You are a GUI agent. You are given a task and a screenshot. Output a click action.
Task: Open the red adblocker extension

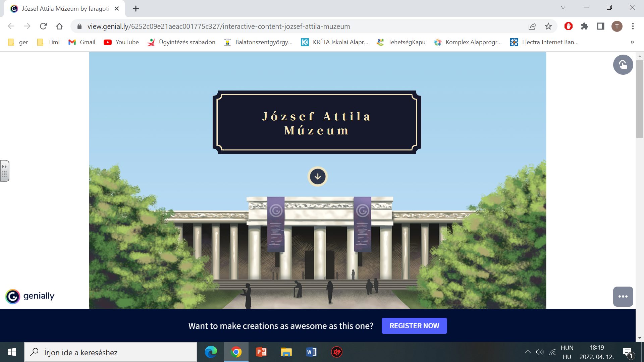point(569,26)
